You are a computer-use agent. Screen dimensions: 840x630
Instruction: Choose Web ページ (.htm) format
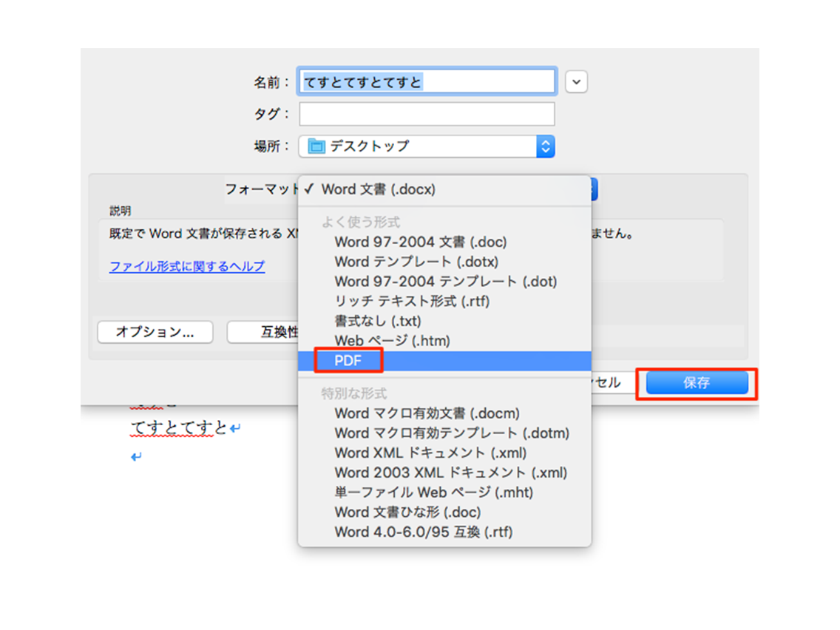(x=444, y=342)
